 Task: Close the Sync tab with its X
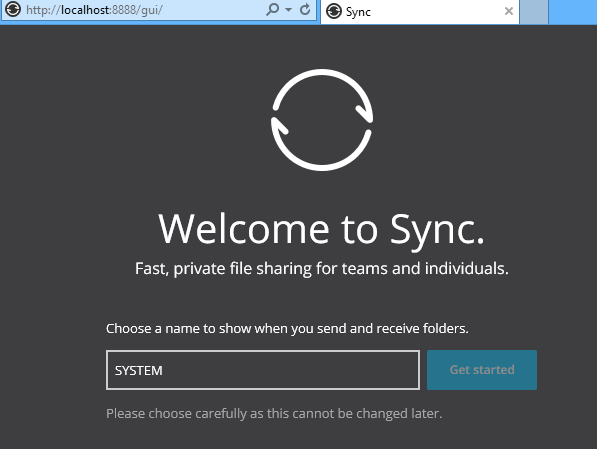509,11
